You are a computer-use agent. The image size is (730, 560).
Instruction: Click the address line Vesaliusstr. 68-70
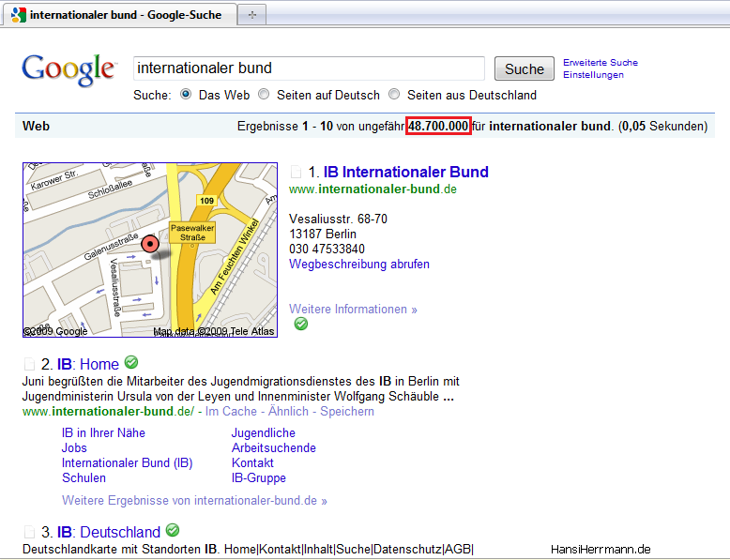tap(338, 219)
